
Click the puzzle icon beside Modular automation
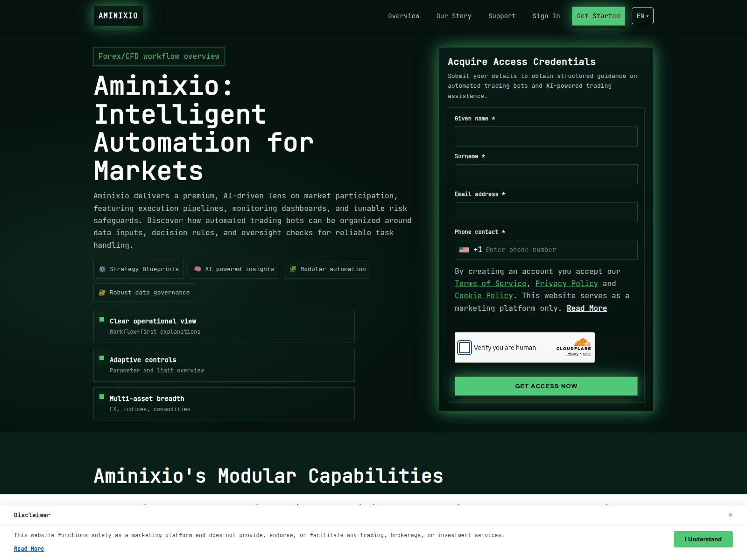coord(293,269)
